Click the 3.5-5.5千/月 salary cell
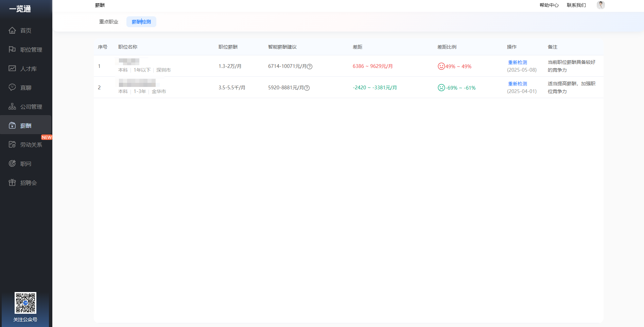 click(232, 88)
